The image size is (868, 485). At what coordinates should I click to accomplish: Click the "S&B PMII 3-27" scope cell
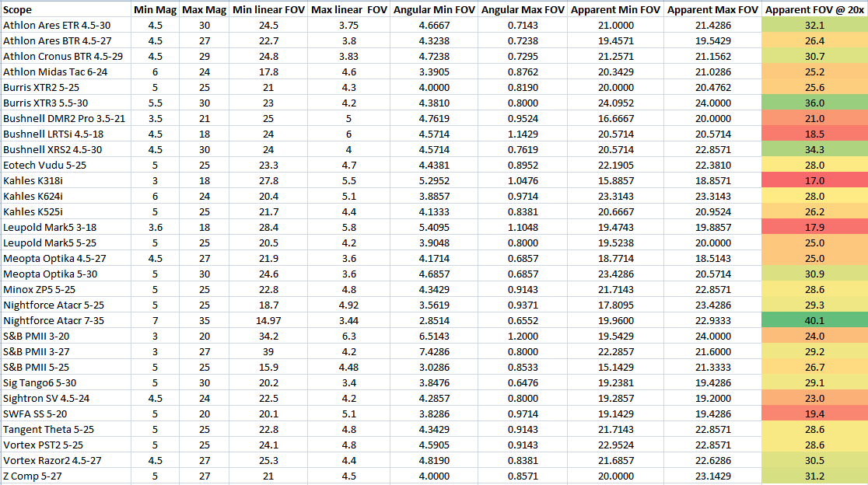(x=65, y=352)
